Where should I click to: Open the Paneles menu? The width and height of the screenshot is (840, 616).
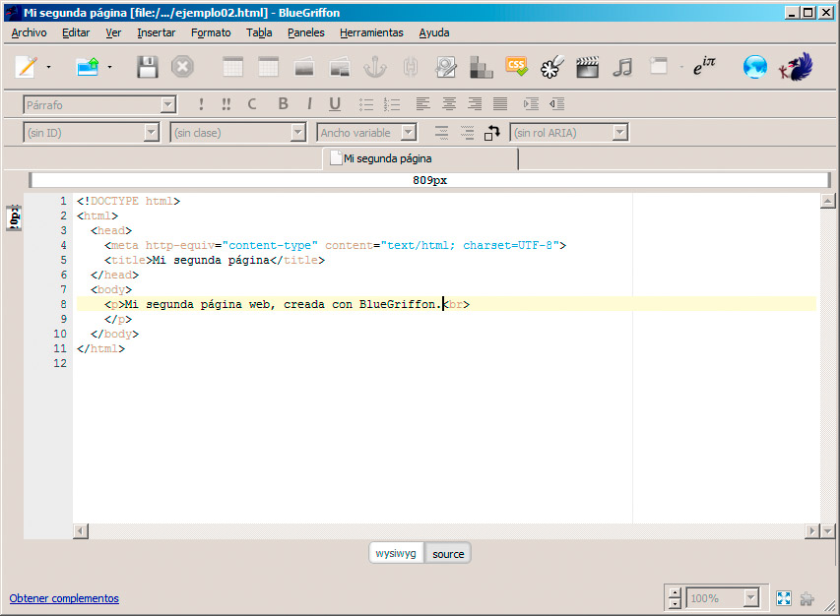pos(306,32)
